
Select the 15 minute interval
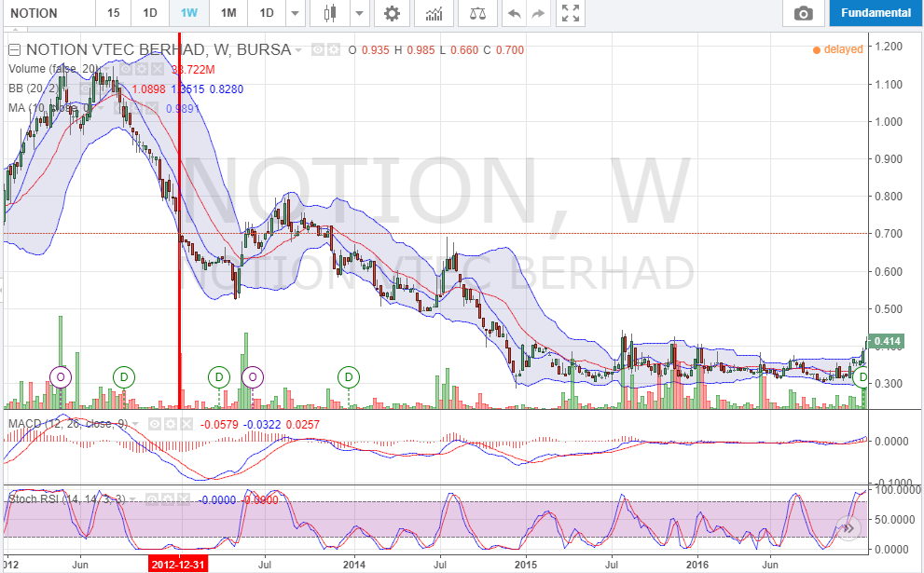click(114, 13)
